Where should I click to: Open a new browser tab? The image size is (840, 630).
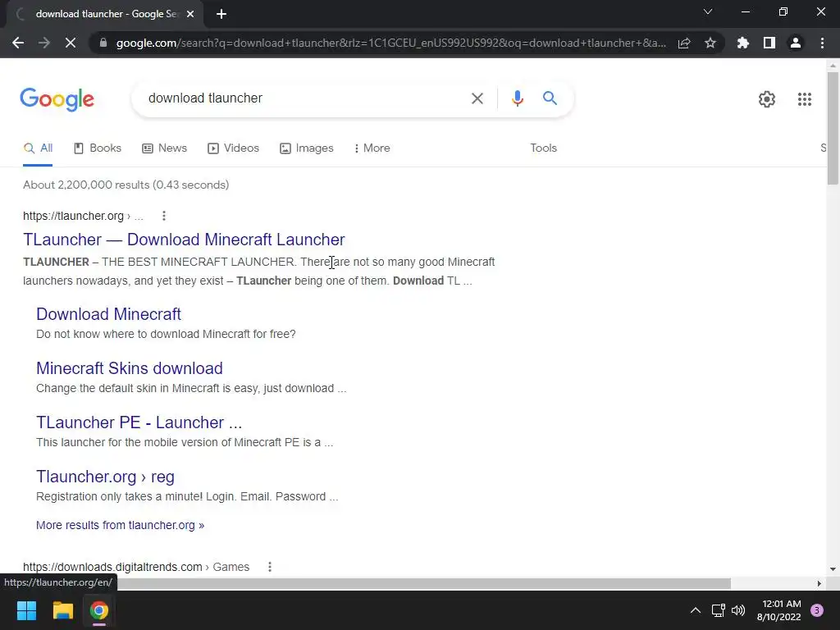(x=221, y=14)
